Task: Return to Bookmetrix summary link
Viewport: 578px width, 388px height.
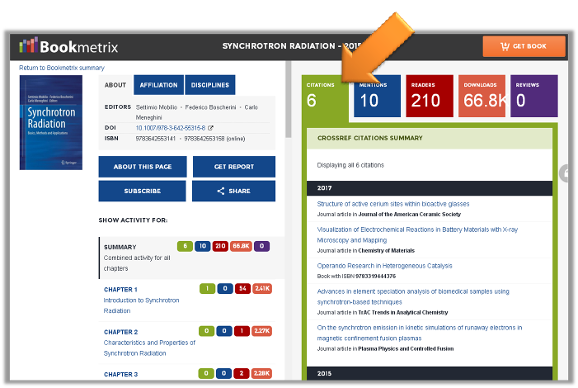Action: pos(62,68)
